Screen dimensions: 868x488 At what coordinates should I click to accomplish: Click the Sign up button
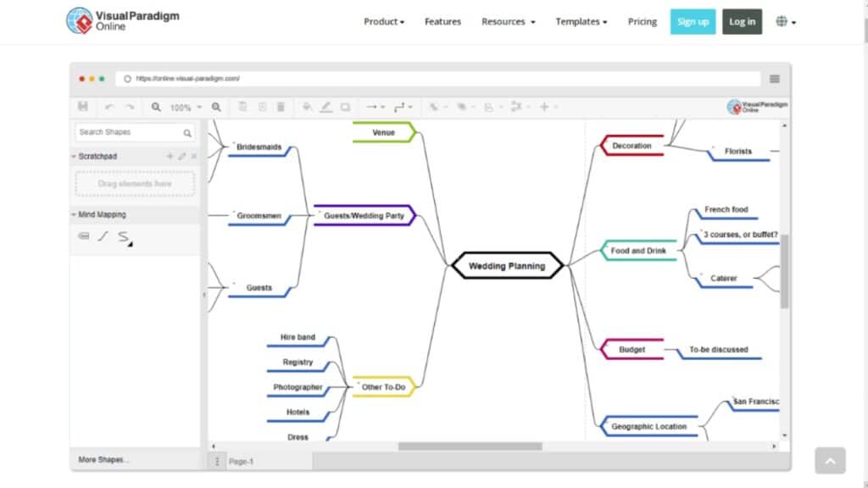click(x=693, y=21)
